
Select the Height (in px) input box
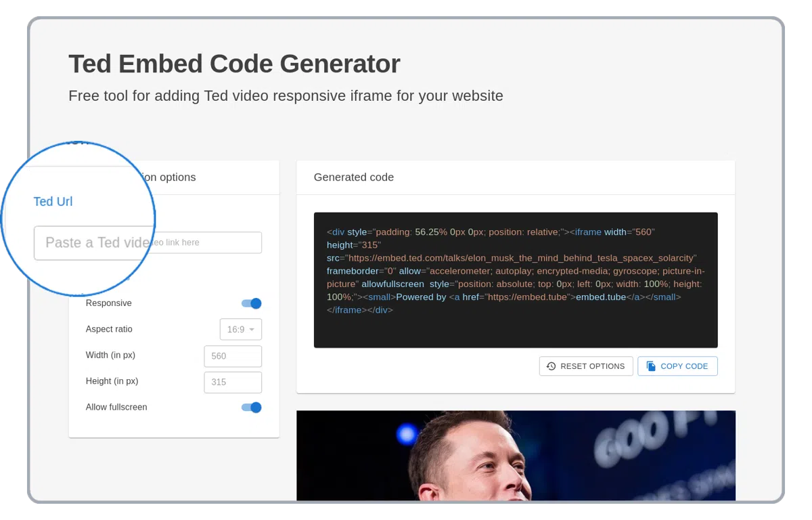coord(233,382)
